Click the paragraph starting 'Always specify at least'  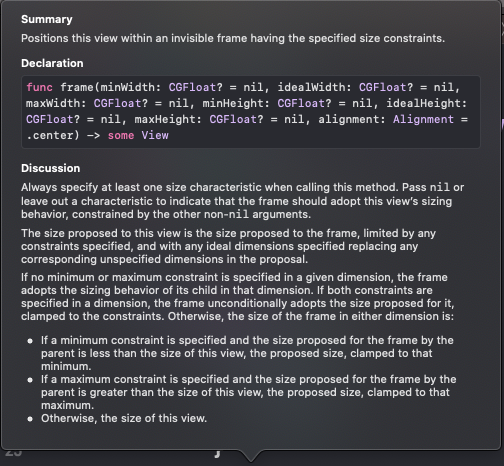[242, 201]
